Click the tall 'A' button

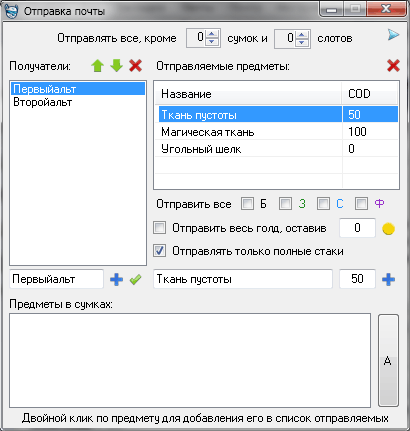388,360
